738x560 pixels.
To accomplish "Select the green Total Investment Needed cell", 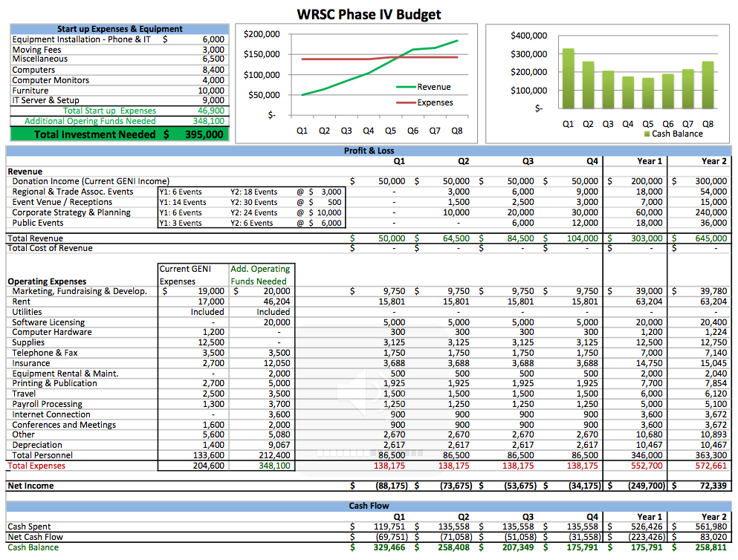I will coord(120,134).
